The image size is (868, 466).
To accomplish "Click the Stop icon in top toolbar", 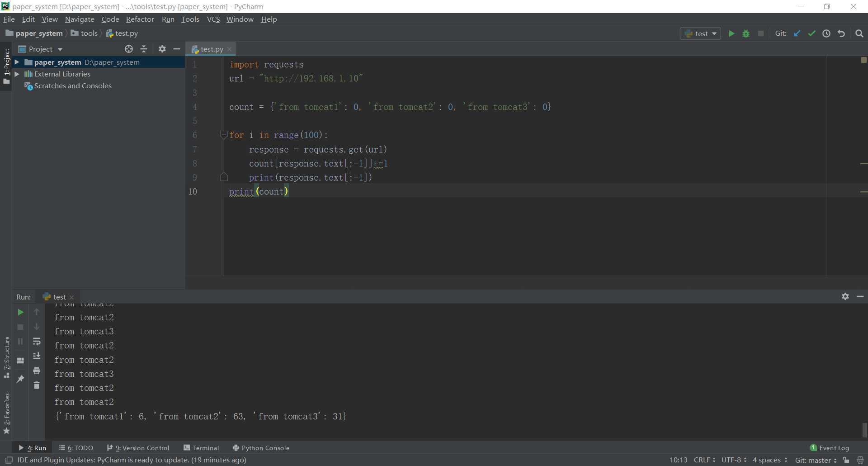I will [x=761, y=33].
